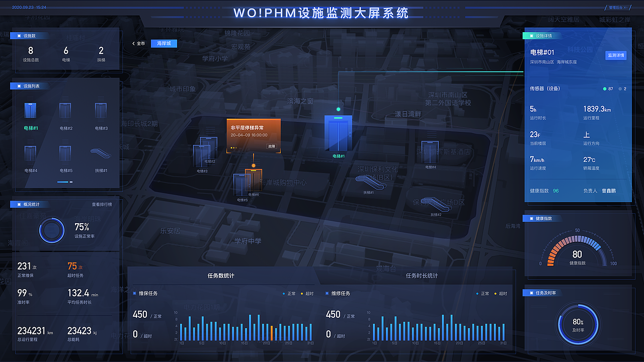This screenshot has height=362, width=644.
Task: Select 电梯#4 in the facility list
Action: (31, 159)
